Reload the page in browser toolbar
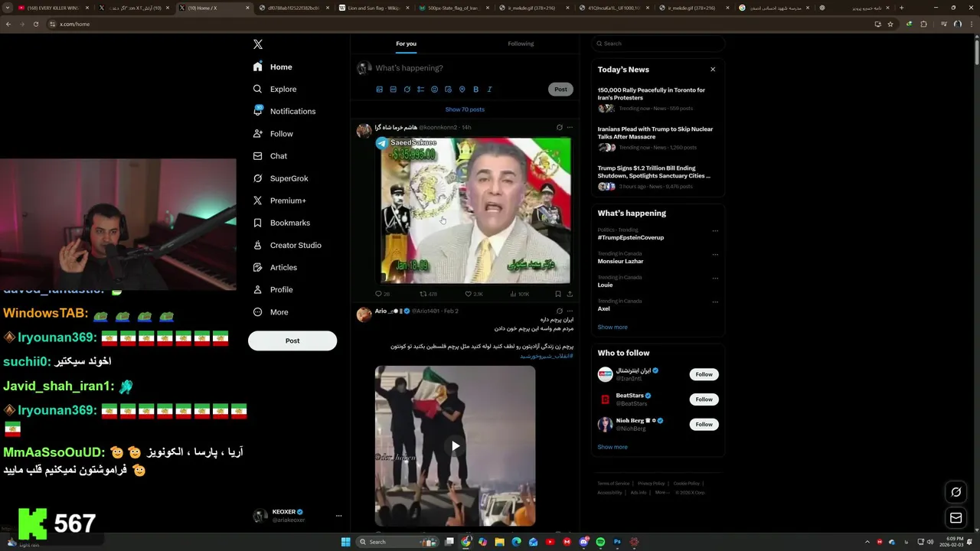The image size is (980, 551). pos(35,24)
